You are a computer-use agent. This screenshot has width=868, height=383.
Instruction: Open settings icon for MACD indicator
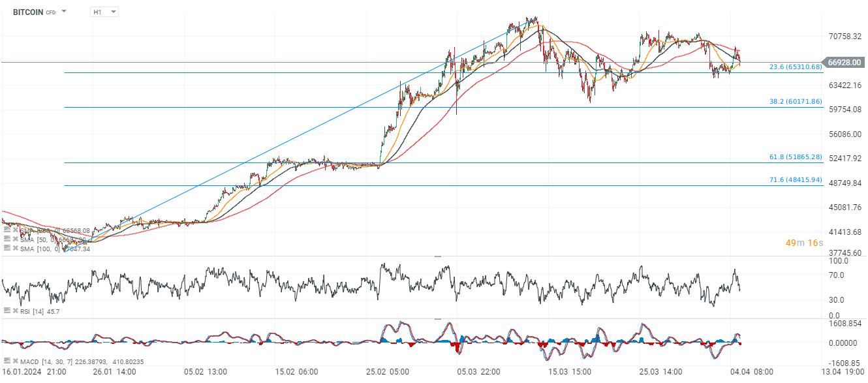(7, 361)
